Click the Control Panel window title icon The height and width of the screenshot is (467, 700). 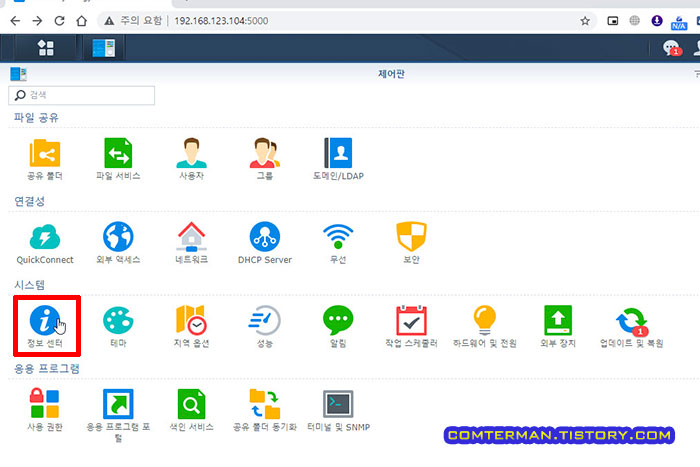tap(18, 74)
